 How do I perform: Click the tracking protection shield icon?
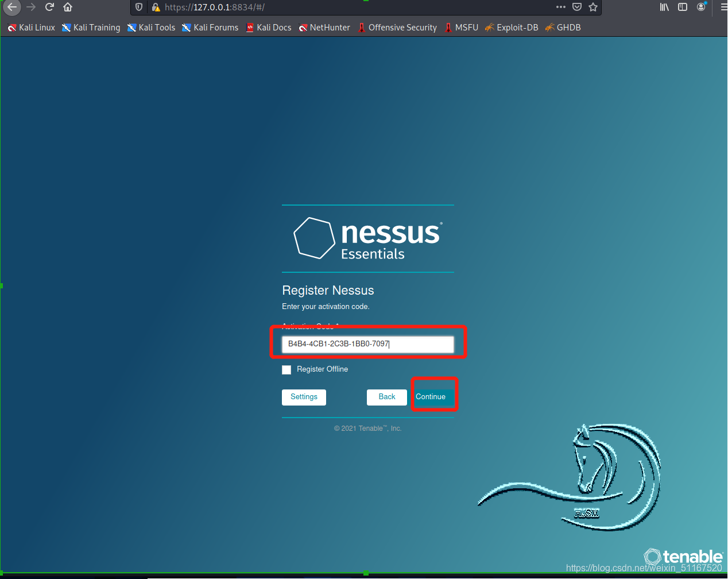coord(139,7)
